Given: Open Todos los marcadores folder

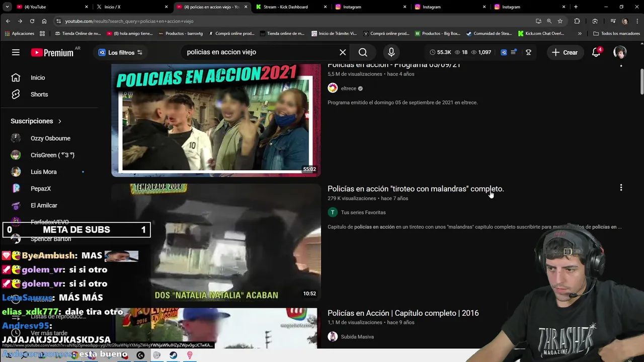Looking at the screenshot, I should [x=616, y=34].
